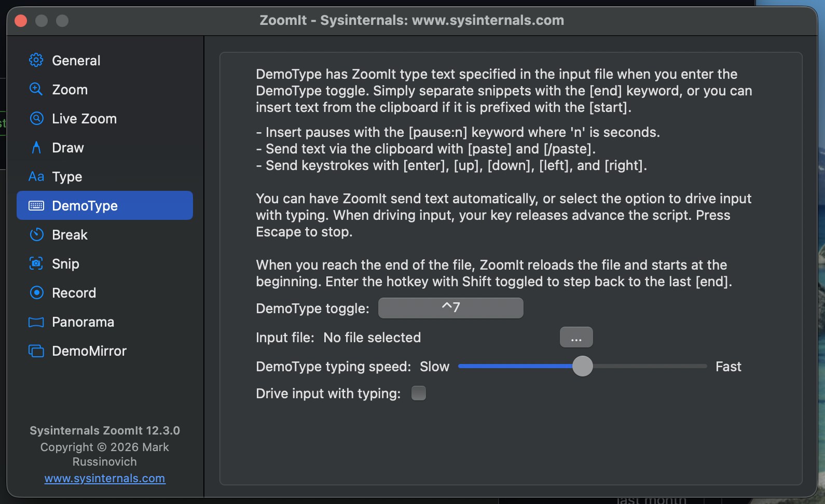The image size is (825, 504).
Task: Click the Draw pen icon
Action: [x=36, y=148]
